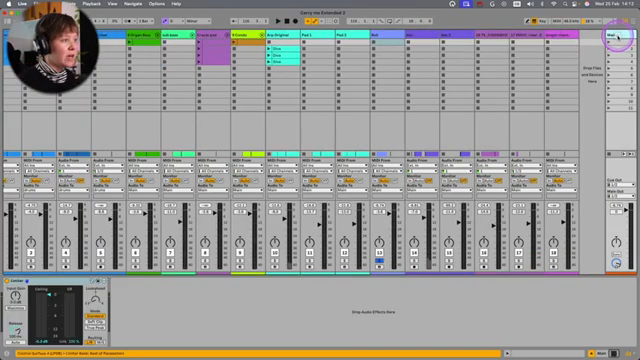Select L/R routing on Limiter
This screenshot has height=360, width=640.
tap(90, 342)
